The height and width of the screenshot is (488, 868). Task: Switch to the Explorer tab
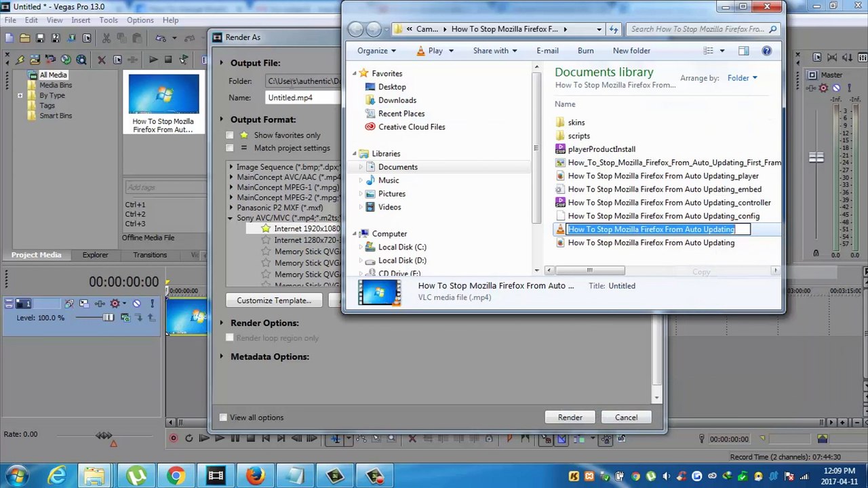click(95, 255)
